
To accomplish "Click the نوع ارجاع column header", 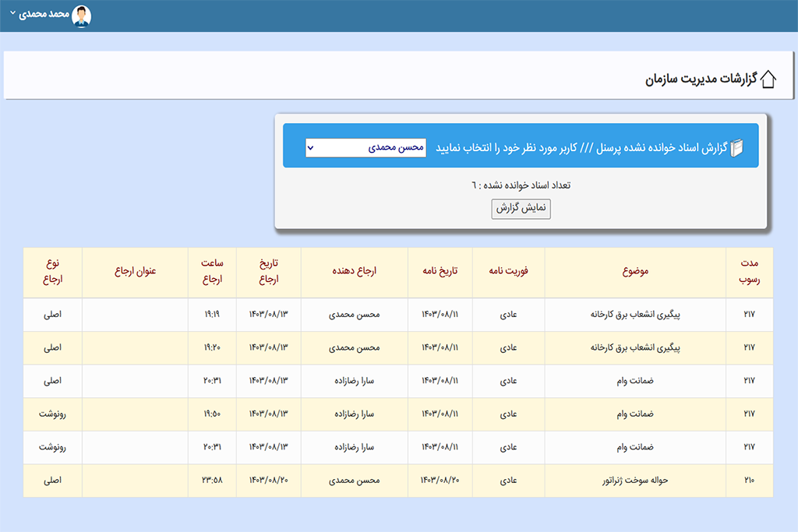I will pyautogui.click(x=52, y=272).
